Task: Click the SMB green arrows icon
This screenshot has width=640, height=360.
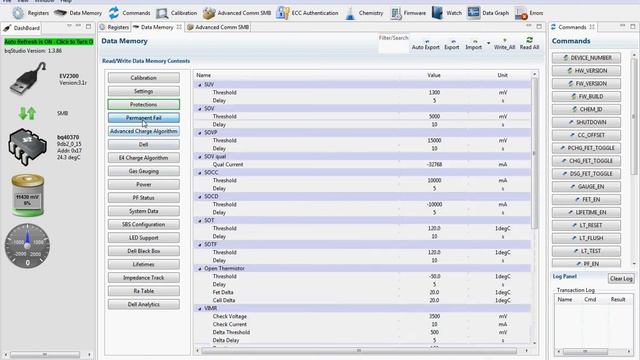Action: coord(27,113)
